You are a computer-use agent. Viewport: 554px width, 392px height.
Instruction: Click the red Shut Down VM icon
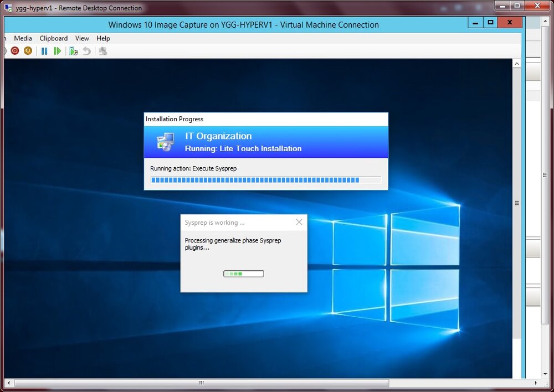(x=15, y=51)
